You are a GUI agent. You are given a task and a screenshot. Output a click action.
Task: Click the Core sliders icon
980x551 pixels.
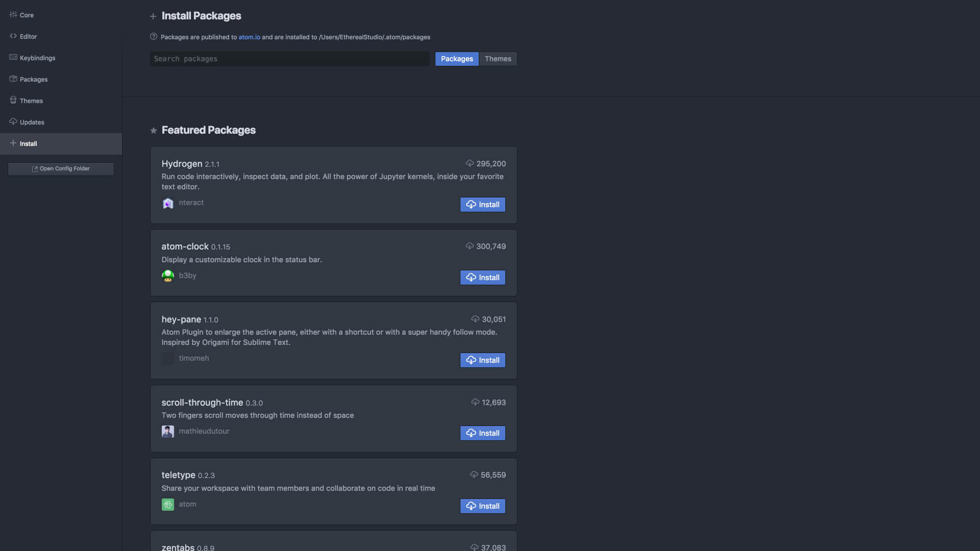tap(13, 15)
